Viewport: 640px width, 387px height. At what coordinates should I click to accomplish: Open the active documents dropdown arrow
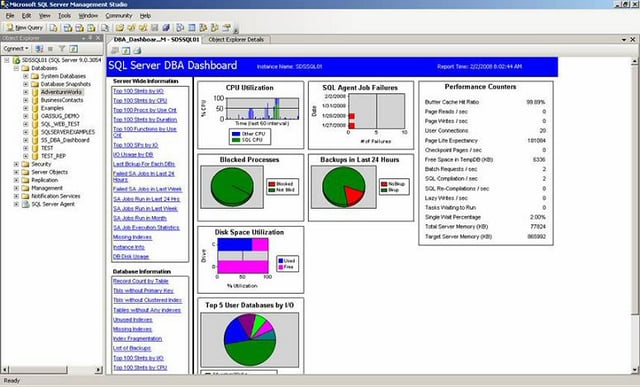click(624, 40)
